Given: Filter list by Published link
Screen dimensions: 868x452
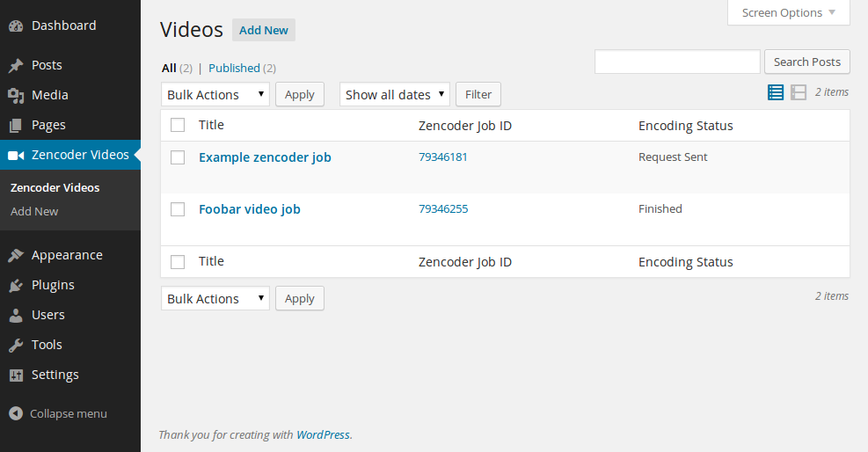Looking at the screenshot, I should (234, 68).
